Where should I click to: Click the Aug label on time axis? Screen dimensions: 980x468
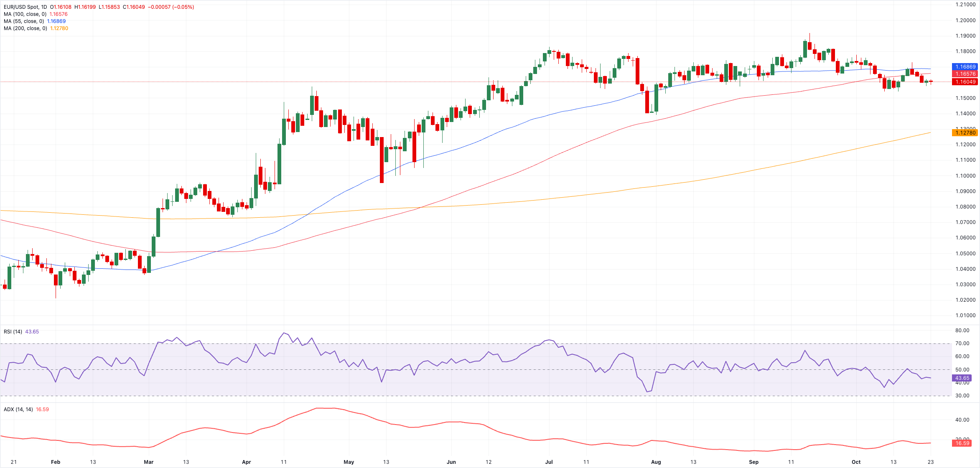click(656, 462)
